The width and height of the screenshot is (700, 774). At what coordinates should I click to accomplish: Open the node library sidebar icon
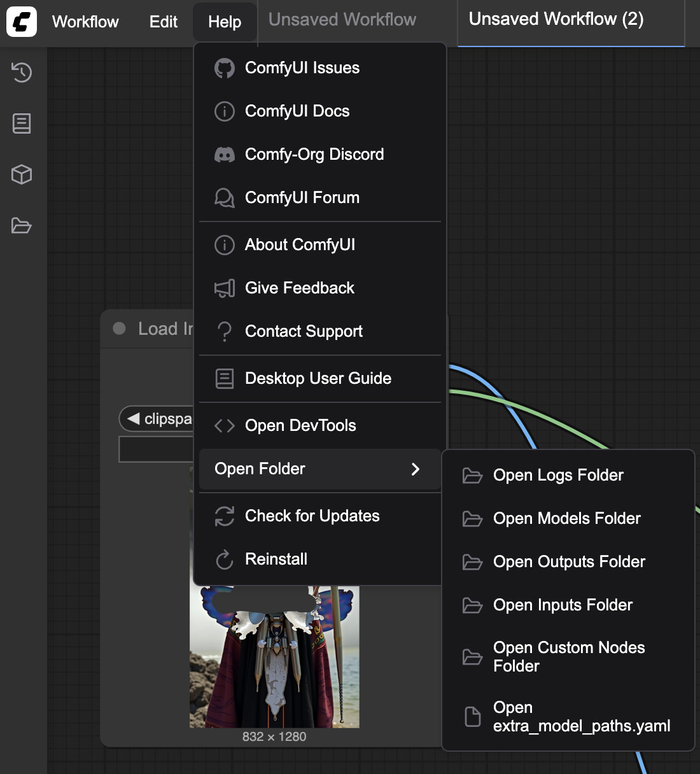point(22,123)
